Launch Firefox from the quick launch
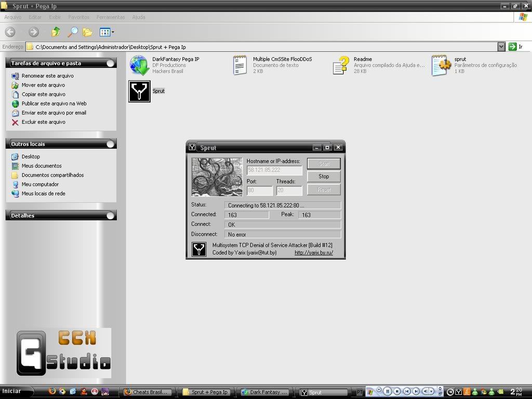The width and height of the screenshot is (532, 399). click(x=52, y=391)
